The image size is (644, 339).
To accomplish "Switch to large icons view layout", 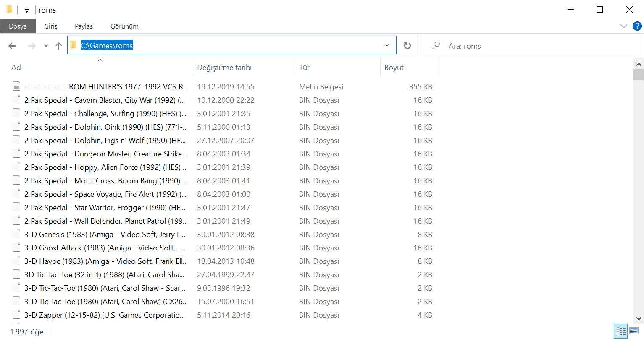I will click(634, 331).
